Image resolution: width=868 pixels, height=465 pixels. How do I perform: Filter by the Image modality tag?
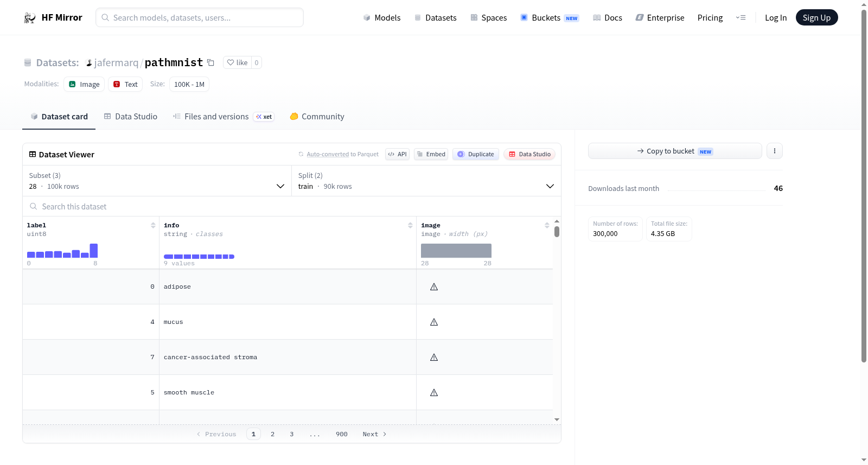point(84,84)
